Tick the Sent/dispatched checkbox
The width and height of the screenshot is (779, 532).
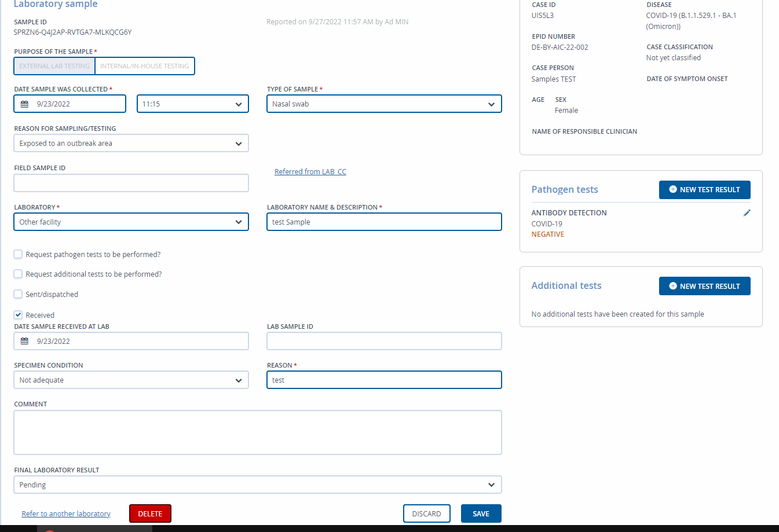pyautogui.click(x=18, y=294)
